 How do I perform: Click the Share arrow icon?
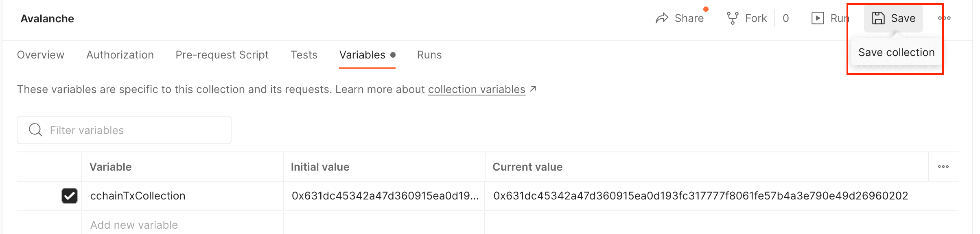pos(662,18)
